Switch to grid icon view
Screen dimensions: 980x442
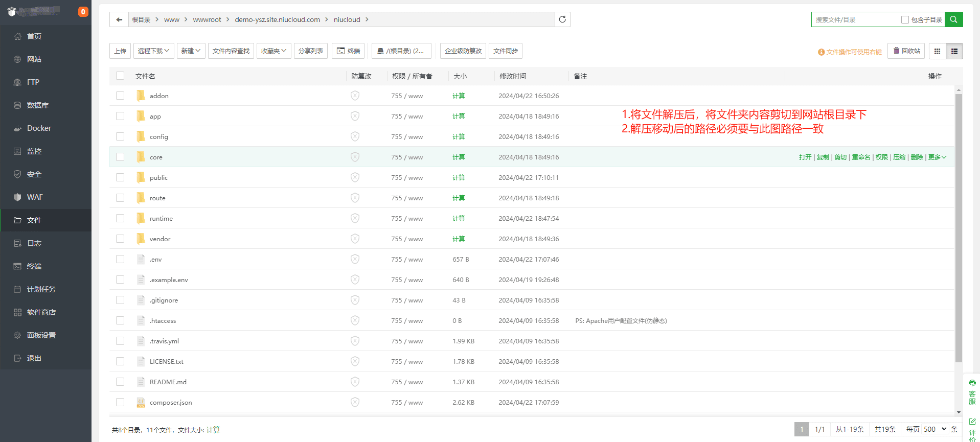937,51
